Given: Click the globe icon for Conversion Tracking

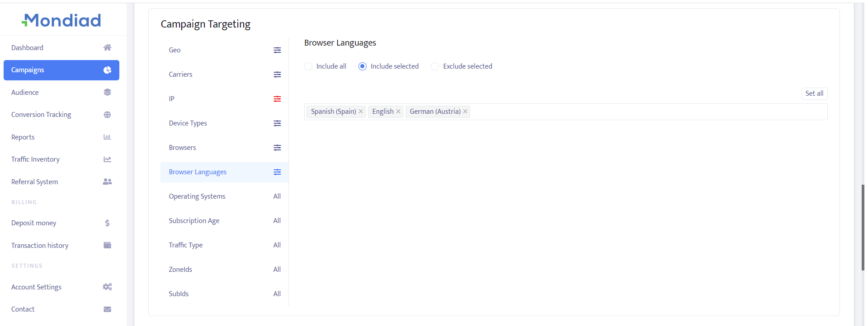Looking at the screenshot, I should (107, 115).
